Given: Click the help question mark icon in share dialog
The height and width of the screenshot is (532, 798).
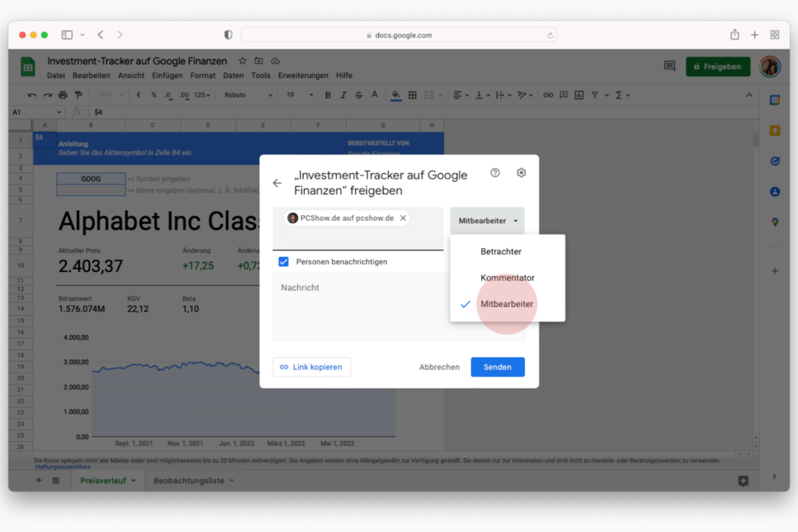Looking at the screenshot, I should (x=496, y=173).
